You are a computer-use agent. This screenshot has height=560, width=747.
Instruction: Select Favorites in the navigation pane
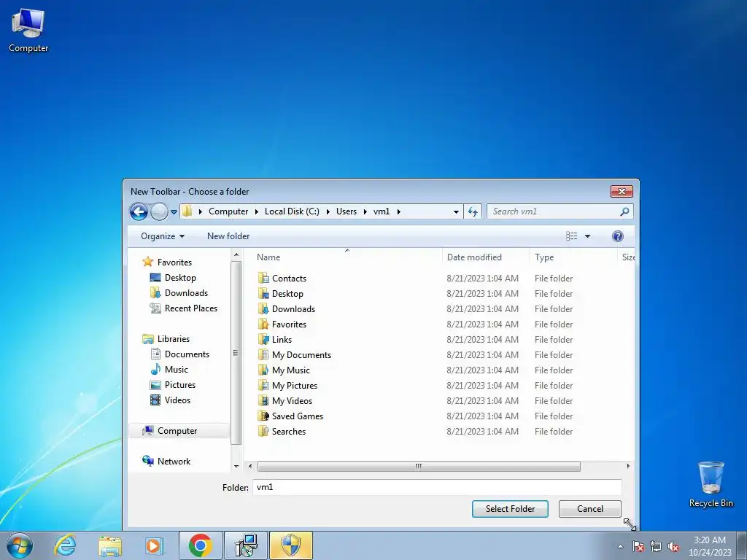[174, 262]
